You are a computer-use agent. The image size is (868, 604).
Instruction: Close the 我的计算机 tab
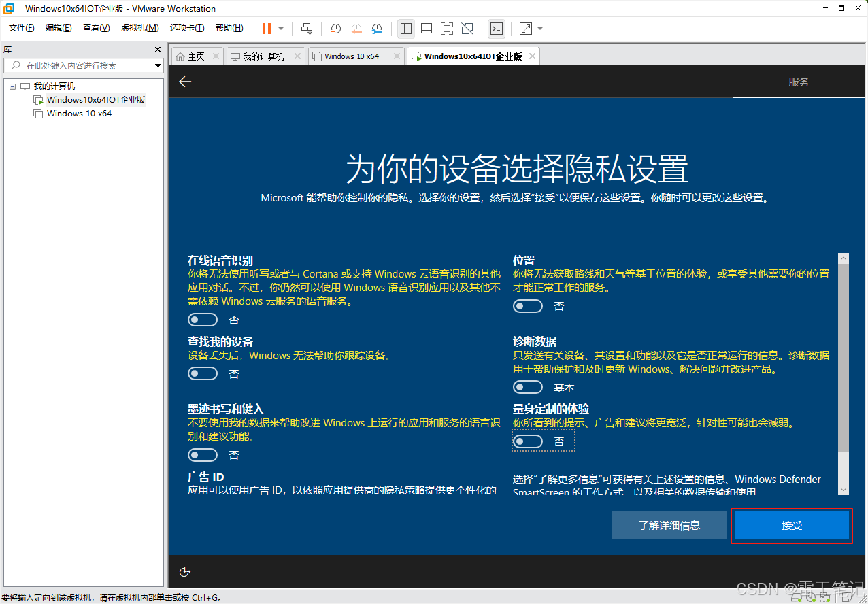pyautogui.click(x=297, y=56)
